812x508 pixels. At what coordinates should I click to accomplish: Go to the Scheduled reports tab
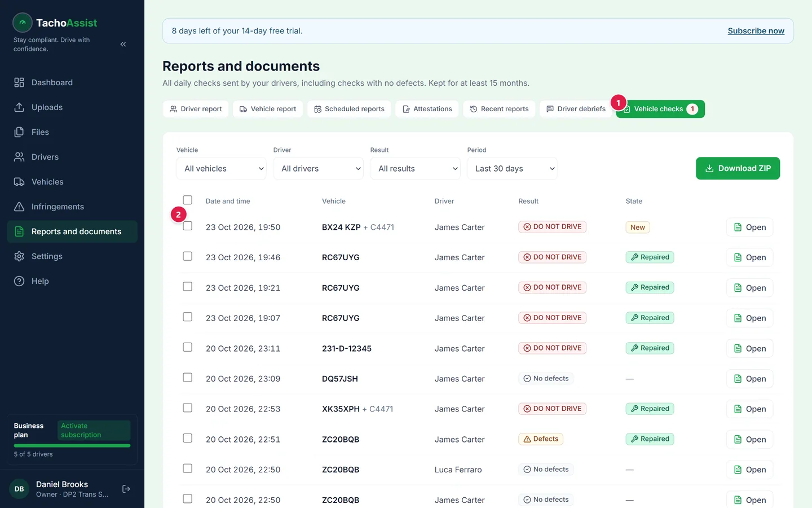(349, 109)
